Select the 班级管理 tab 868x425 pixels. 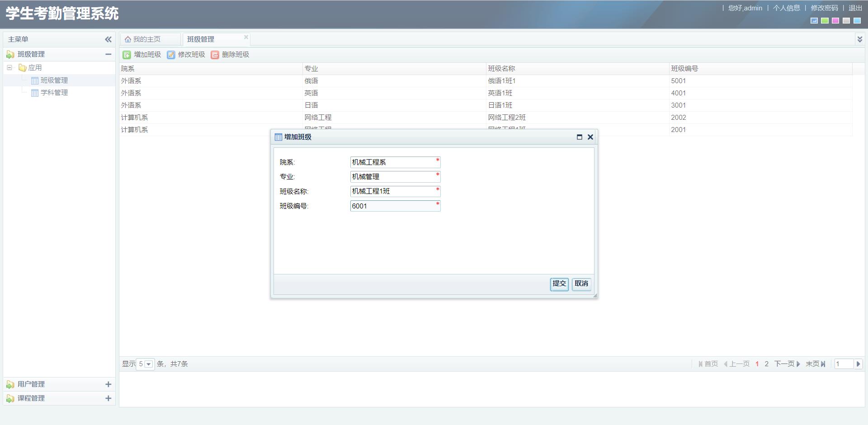tap(201, 39)
